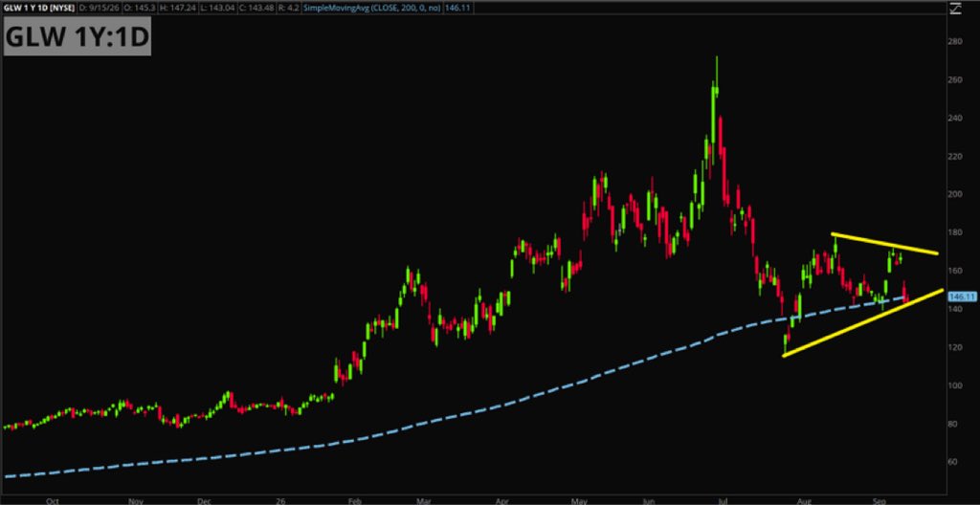Screen dimensions: 980x505
Task: Click the Jul label on the time axis
Action: tap(725, 501)
